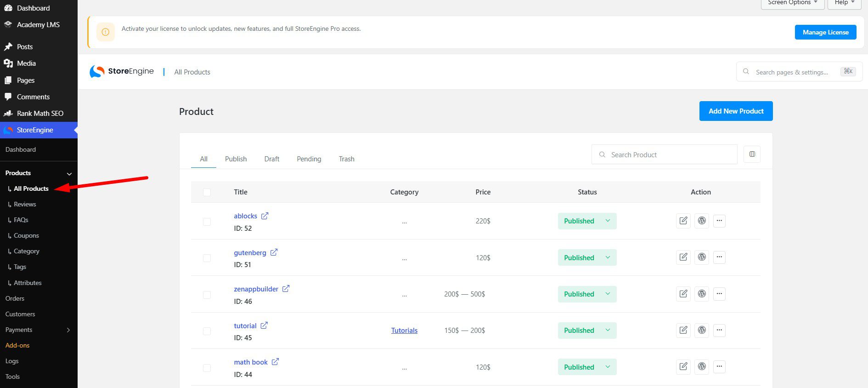Click edit icon in gutenberg row

683,257
